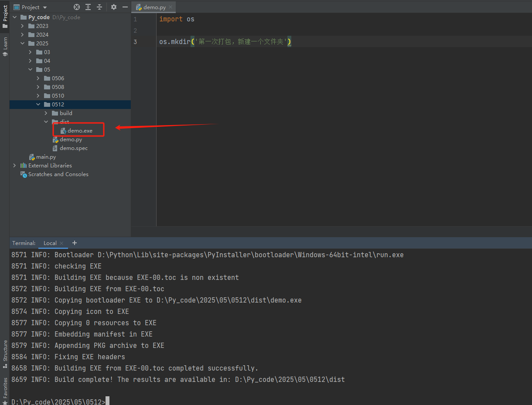Expand External Libraries node

click(14, 166)
